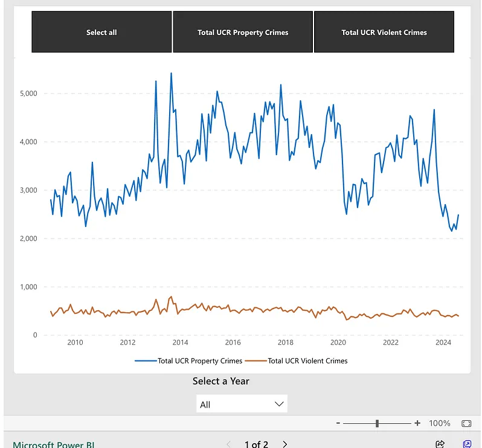Click the Total UCR Property Crimes legend entry
The width and height of the screenshot is (482, 448).
[188, 361]
